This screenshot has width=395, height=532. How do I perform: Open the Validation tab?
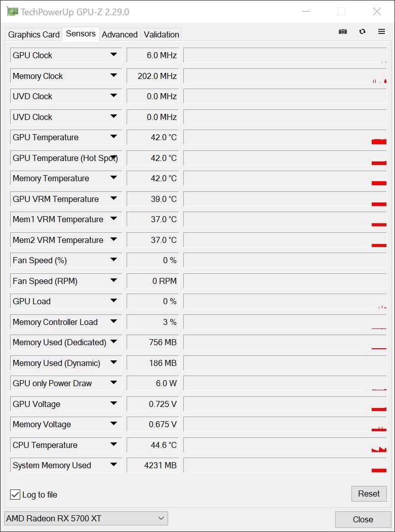point(161,34)
